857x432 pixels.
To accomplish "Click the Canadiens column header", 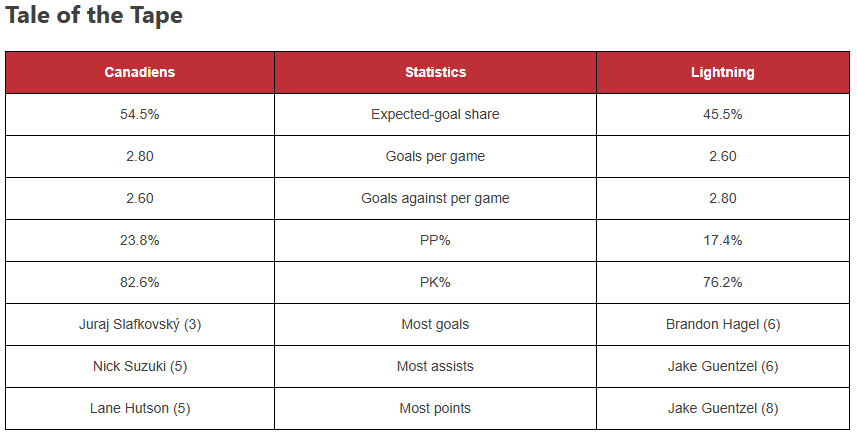I will [140, 72].
